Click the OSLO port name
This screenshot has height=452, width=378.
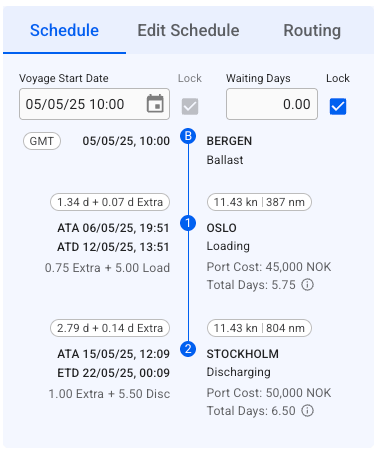click(x=222, y=228)
